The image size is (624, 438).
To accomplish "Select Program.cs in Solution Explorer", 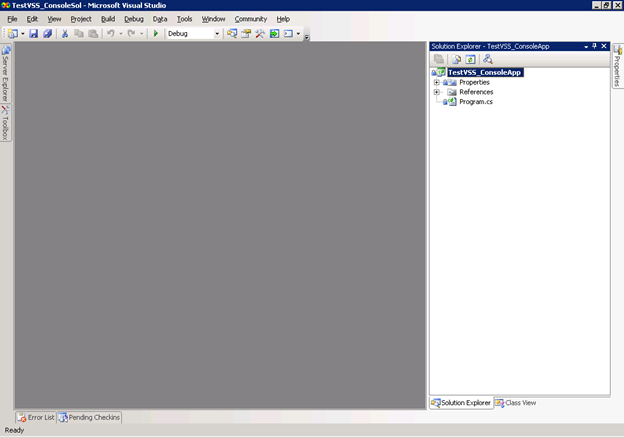I will [x=476, y=102].
